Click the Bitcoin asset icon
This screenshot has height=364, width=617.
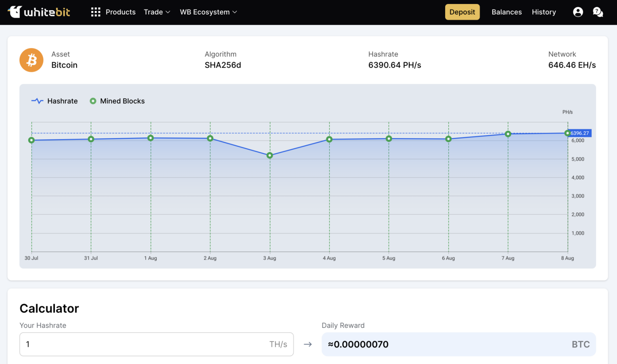pos(31,60)
